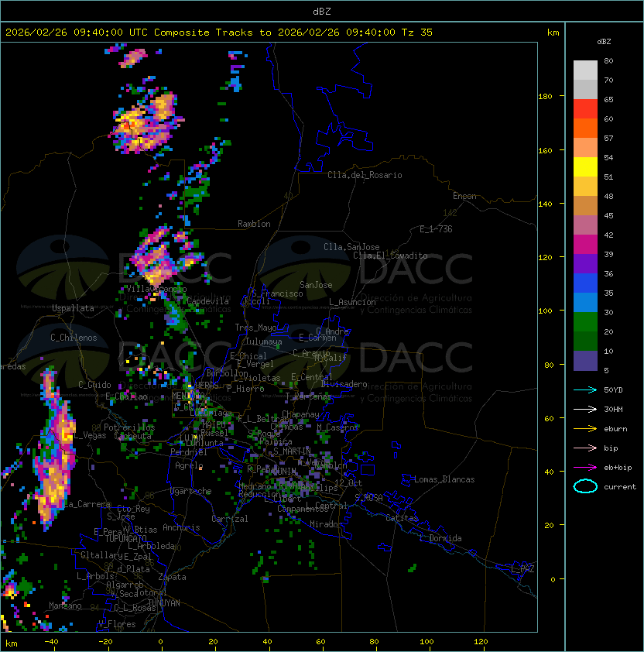The width and height of the screenshot is (644, 652).
Task: Select the red swatch between 65 and 60
Action: click(585, 109)
